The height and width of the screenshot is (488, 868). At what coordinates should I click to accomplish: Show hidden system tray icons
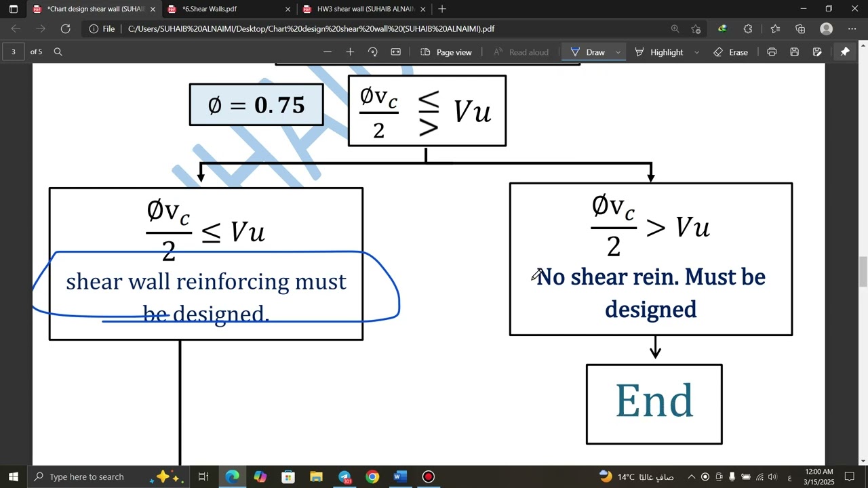(x=691, y=477)
